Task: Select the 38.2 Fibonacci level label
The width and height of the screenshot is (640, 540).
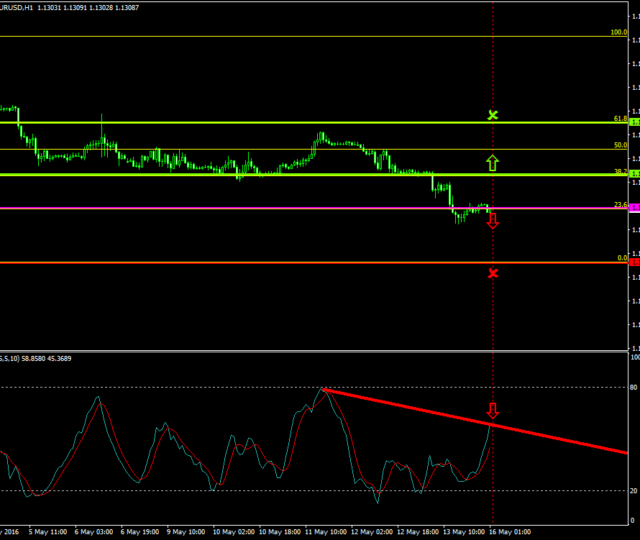Action: click(x=620, y=171)
